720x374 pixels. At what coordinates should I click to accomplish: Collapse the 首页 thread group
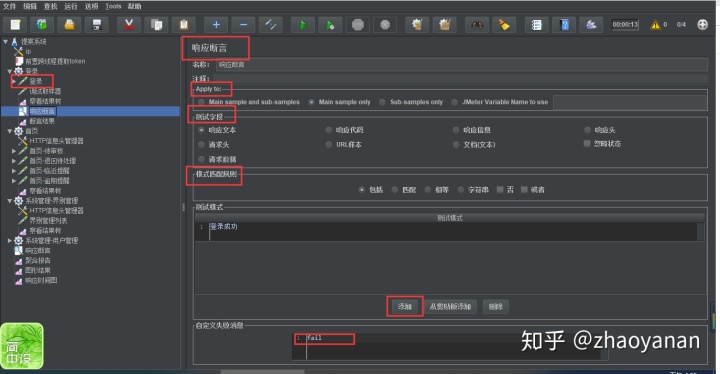coord(10,131)
